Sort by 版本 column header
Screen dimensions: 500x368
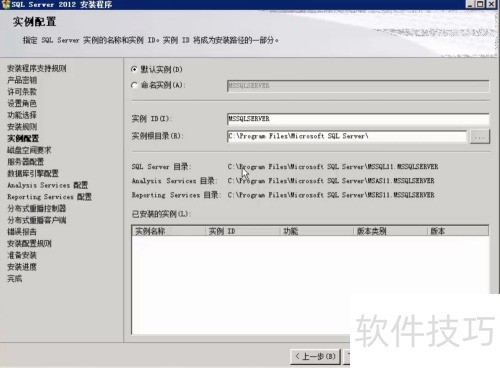click(458, 231)
